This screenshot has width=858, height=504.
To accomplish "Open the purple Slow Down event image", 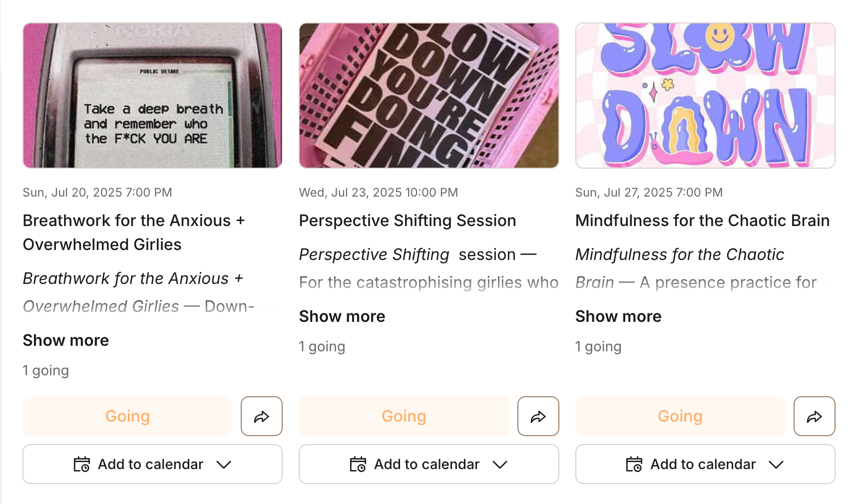I will pos(705,95).
